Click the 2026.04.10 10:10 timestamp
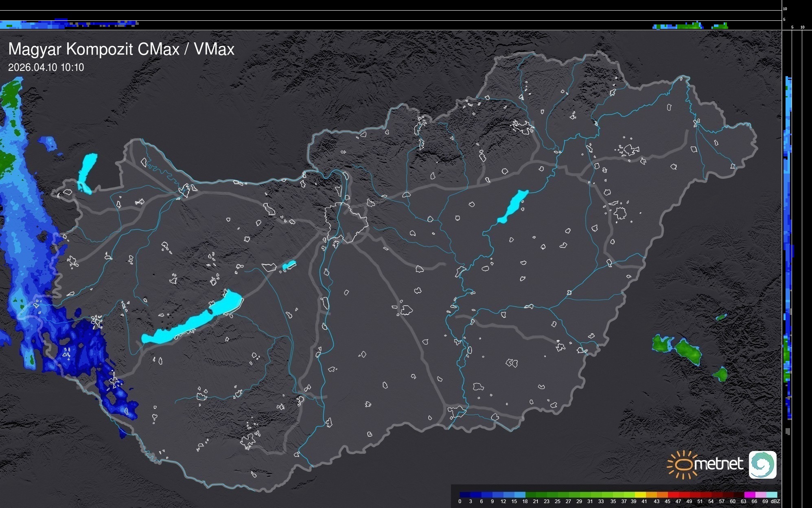The image size is (812, 508). coord(46,68)
